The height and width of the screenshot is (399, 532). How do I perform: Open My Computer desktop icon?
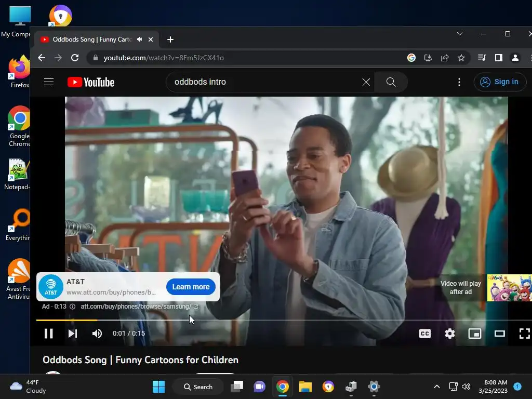(x=16, y=21)
